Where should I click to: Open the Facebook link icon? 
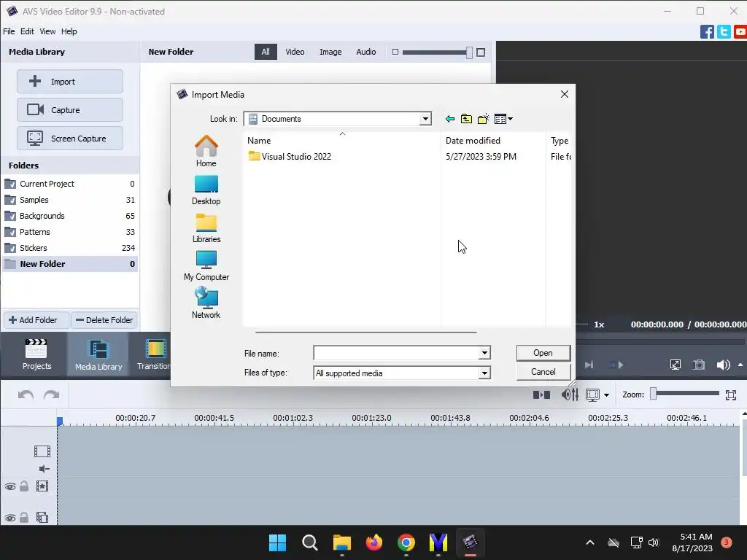(707, 32)
